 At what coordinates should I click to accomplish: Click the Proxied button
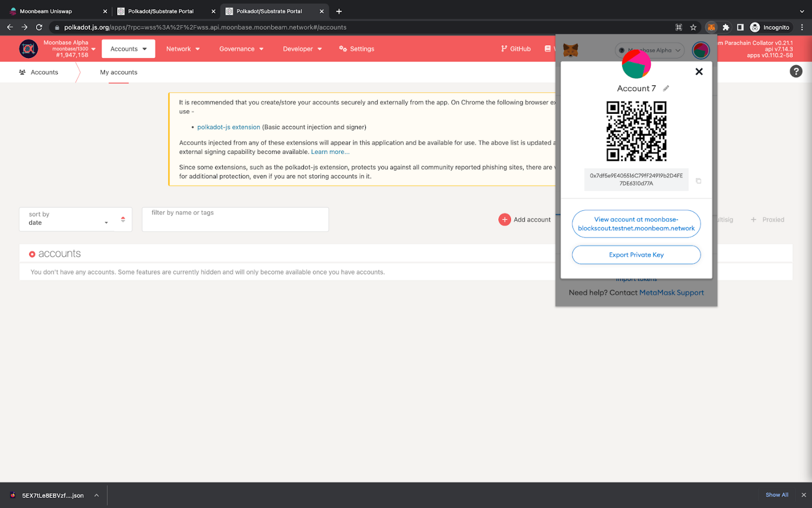click(x=767, y=219)
